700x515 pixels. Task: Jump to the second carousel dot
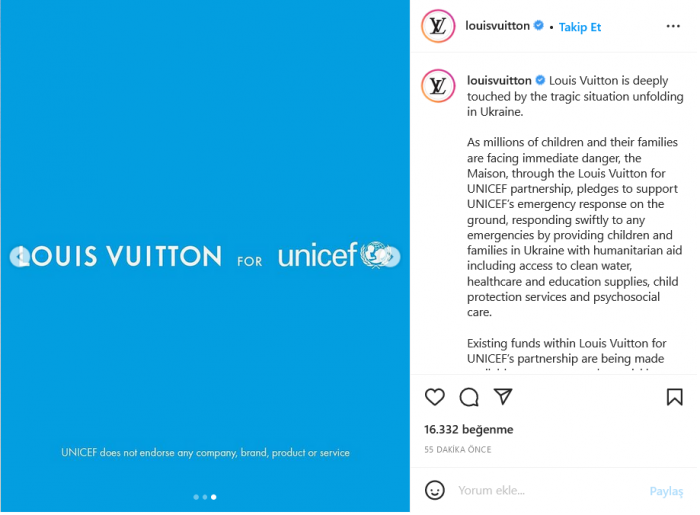point(205,497)
